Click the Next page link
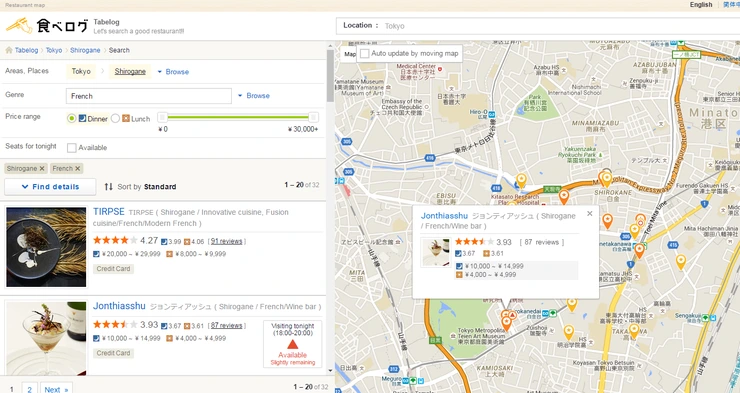 (x=56, y=389)
